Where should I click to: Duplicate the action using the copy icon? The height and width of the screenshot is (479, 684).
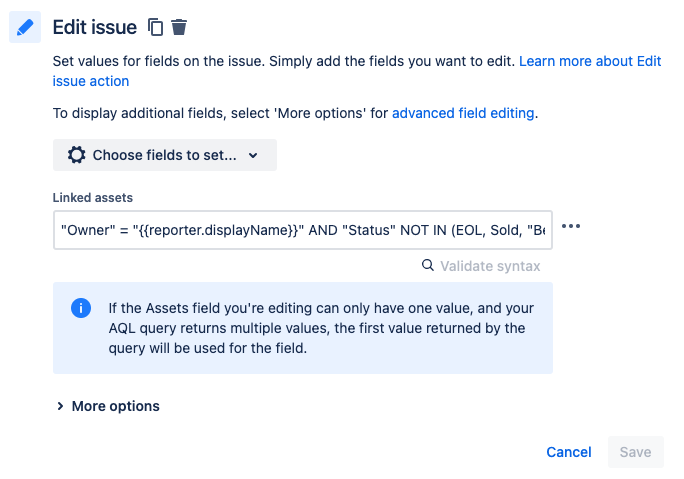(155, 27)
